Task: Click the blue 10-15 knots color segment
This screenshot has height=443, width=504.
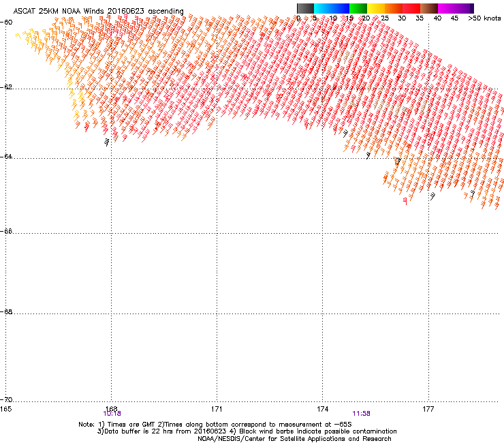Action: 341,8
